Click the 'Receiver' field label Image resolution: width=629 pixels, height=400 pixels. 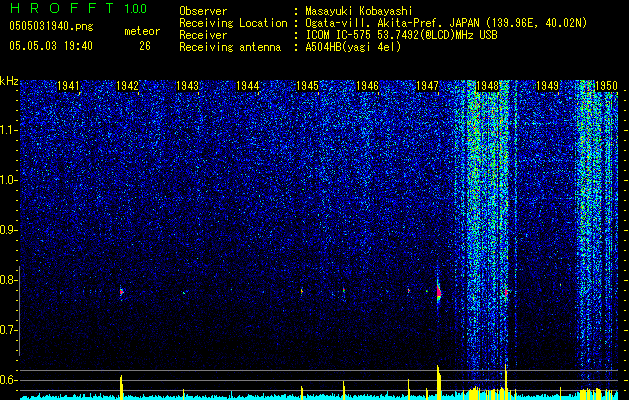tap(203, 35)
